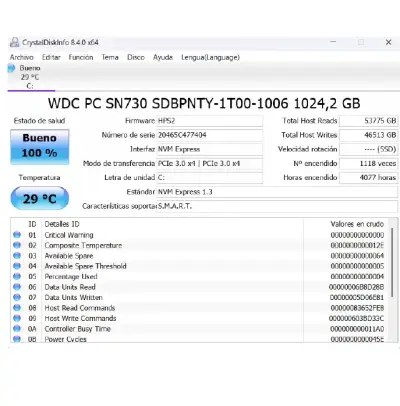Click the 29 °C temperature button
The width and height of the screenshot is (400, 406).
pyautogui.click(x=40, y=198)
